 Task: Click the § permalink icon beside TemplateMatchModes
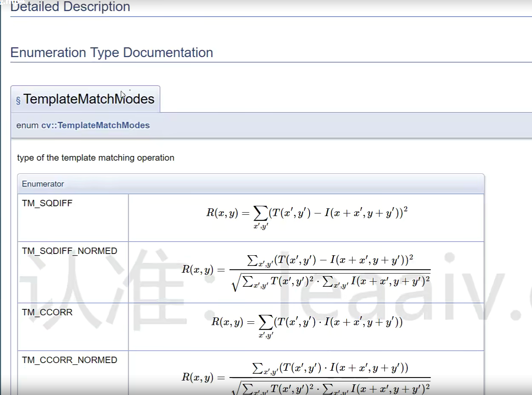pyautogui.click(x=18, y=100)
